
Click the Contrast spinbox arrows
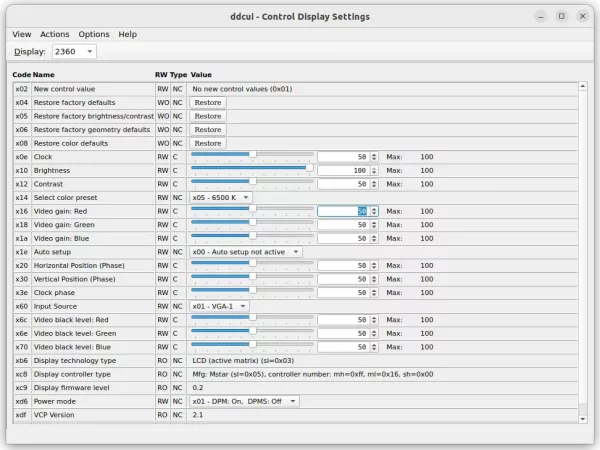374,184
